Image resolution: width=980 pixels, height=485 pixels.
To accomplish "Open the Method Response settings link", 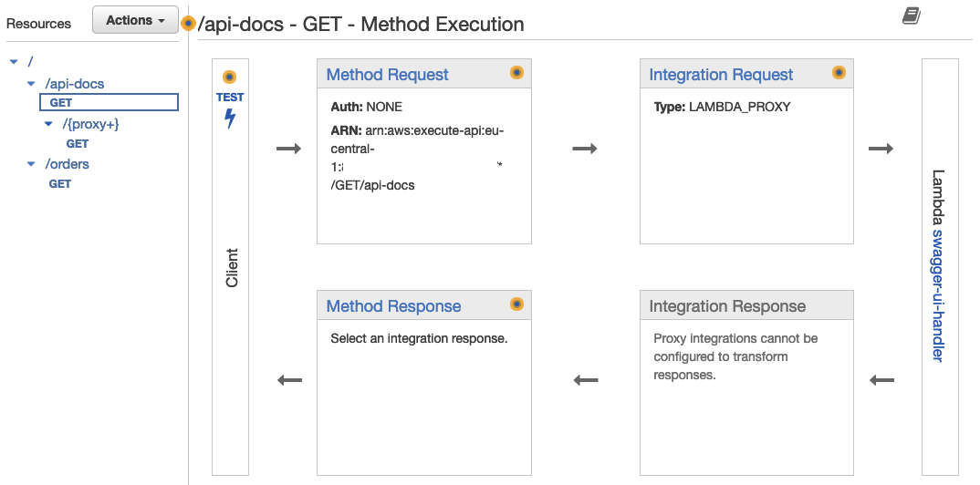I will 393,306.
